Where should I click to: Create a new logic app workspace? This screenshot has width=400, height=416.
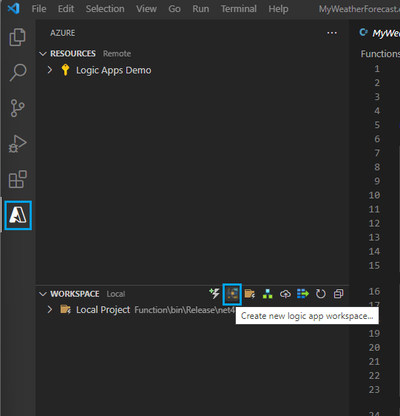pyautogui.click(x=232, y=294)
